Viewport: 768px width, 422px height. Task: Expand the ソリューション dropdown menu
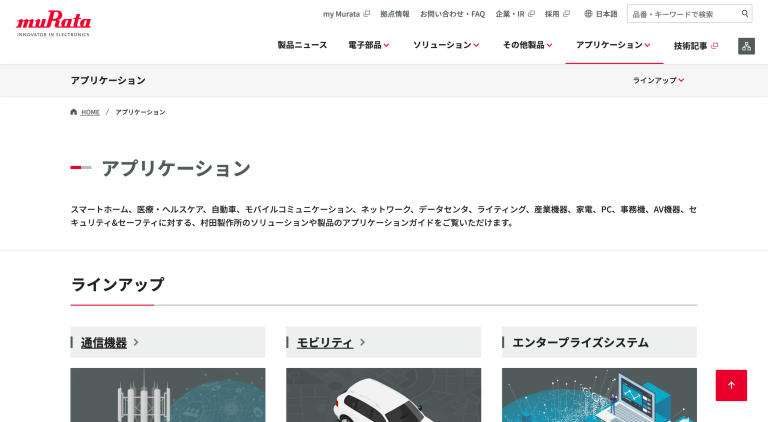coord(446,45)
